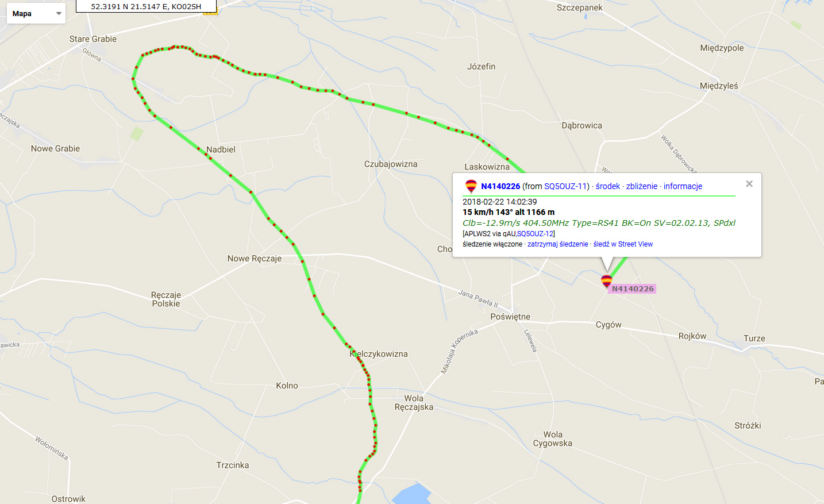Screen dimensions: 824x504
Task: Click the coordinates box showing 52.3191 N
Action: (146, 6)
